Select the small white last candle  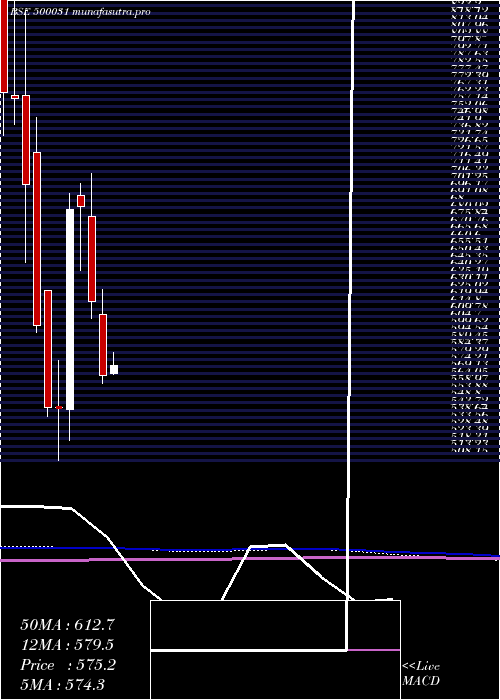[x=114, y=370]
